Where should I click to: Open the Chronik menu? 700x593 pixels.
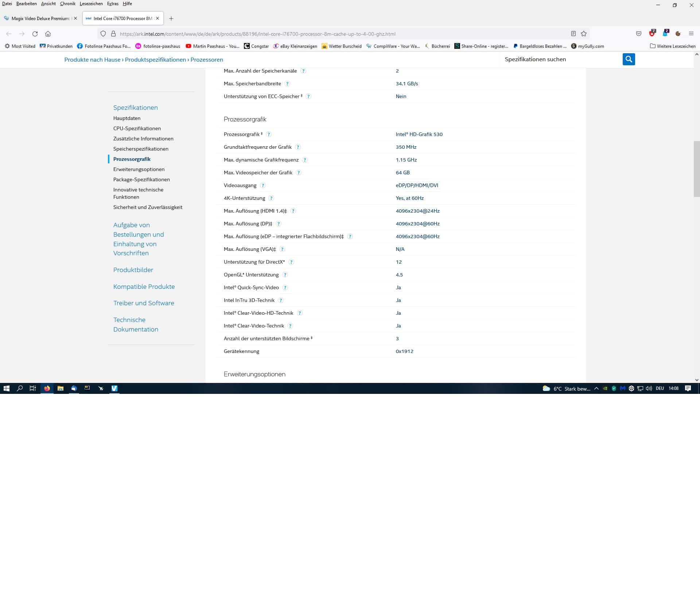(67, 4)
